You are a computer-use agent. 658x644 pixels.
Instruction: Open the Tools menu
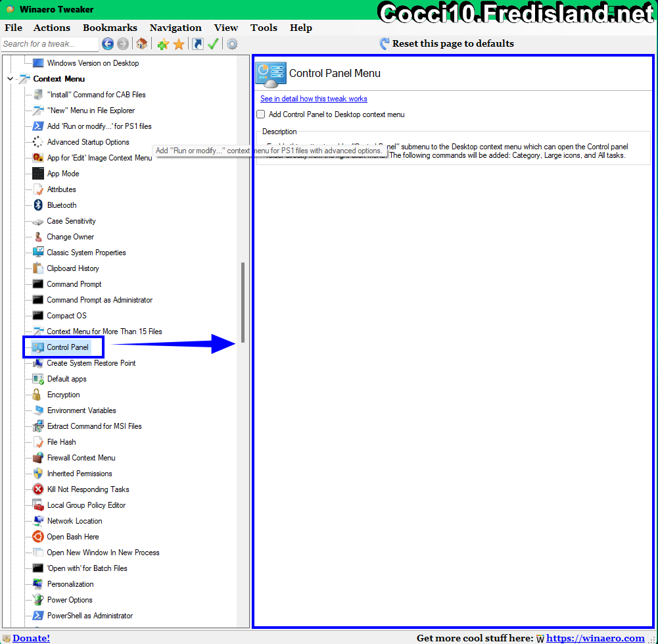pos(264,28)
